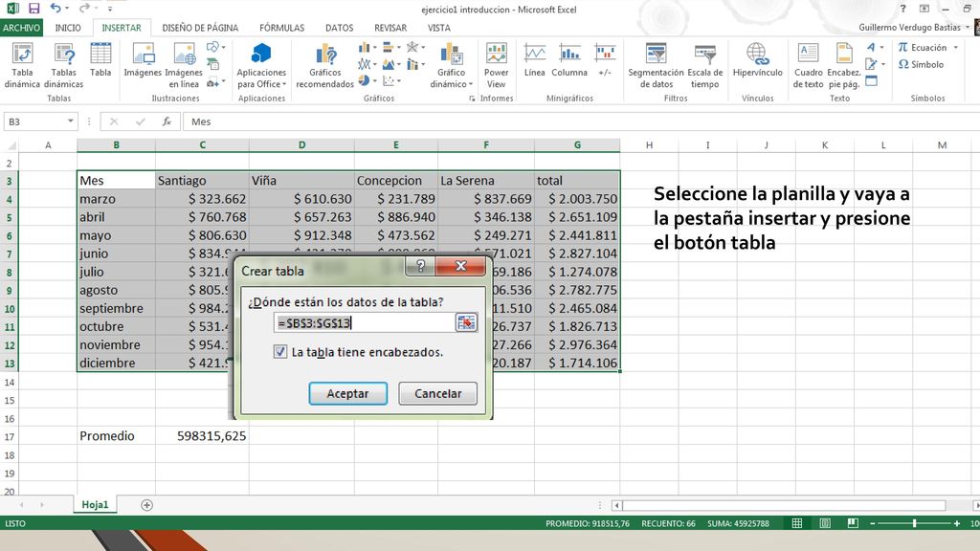Open help in the Crear tabla dialog
The height and width of the screenshot is (551, 980).
click(x=421, y=266)
